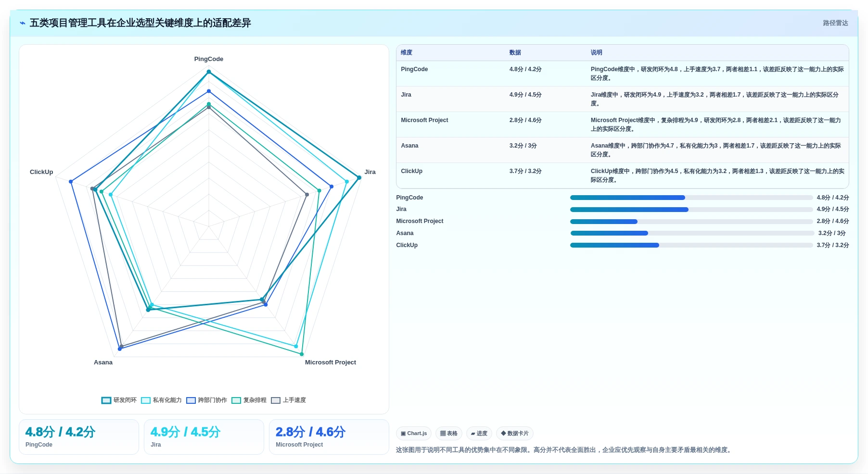
Task: Select the 表格 chip
Action: point(449,433)
